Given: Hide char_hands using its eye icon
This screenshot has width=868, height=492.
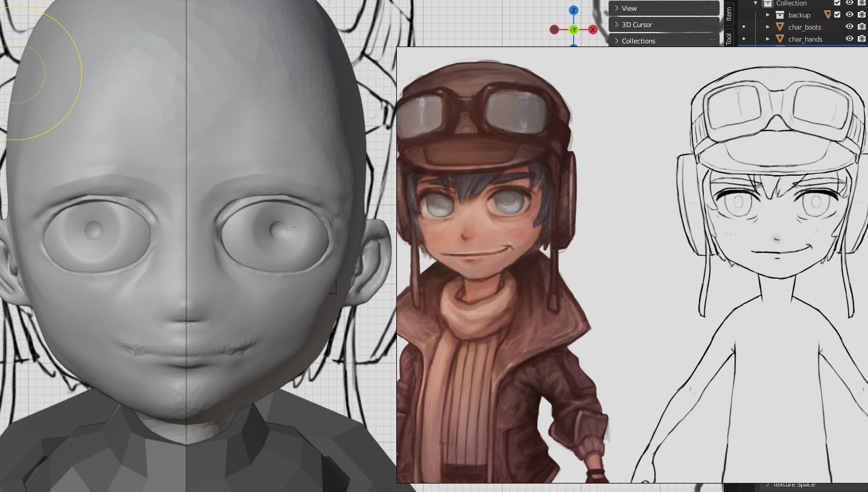Looking at the screenshot, I should tap(850, 39).
